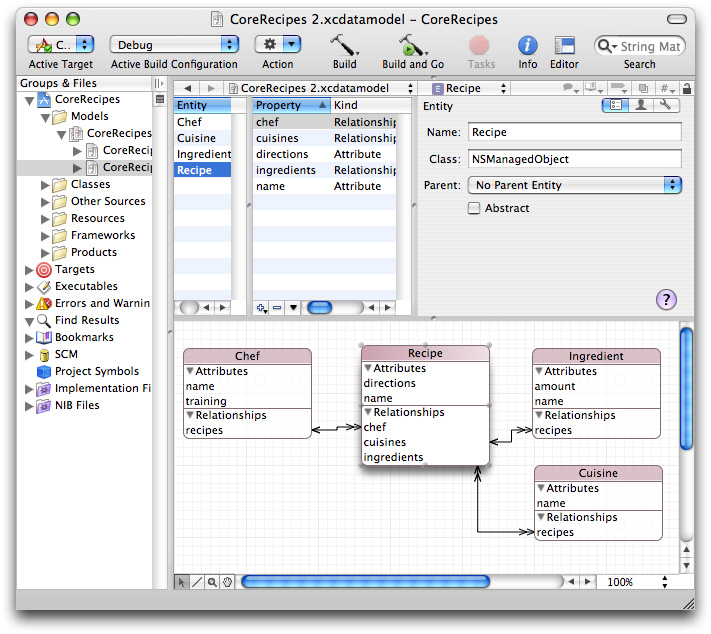
Task: Collapse Recipe Relationships section in diagram
Action: tap(368, 411)
